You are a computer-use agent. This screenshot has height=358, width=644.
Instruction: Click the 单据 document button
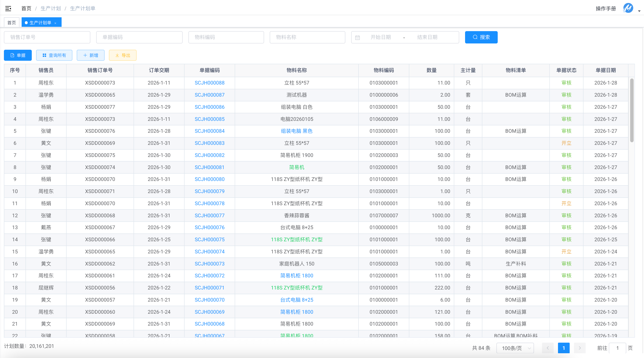coord(18,55)
